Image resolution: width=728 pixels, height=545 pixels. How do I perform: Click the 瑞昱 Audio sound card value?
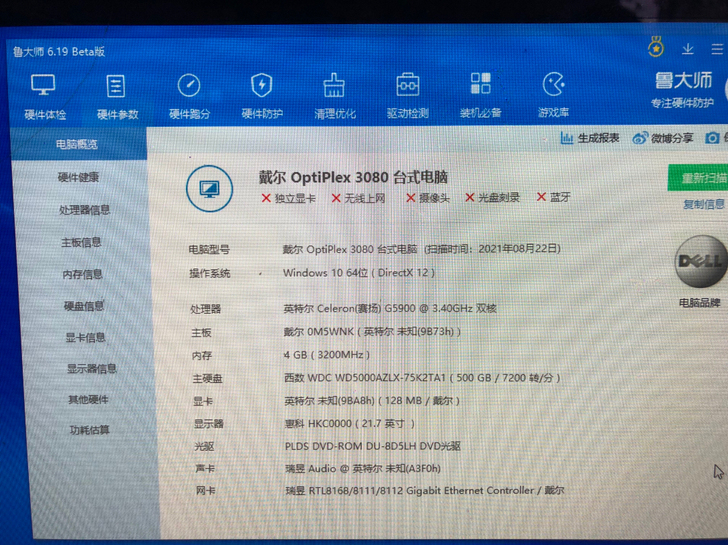click(x=363, y=468)
